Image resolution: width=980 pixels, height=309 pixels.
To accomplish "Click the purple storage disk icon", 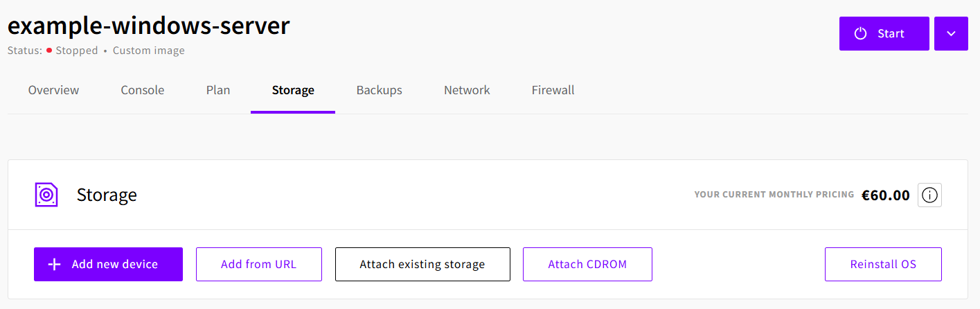I will 46,195.
